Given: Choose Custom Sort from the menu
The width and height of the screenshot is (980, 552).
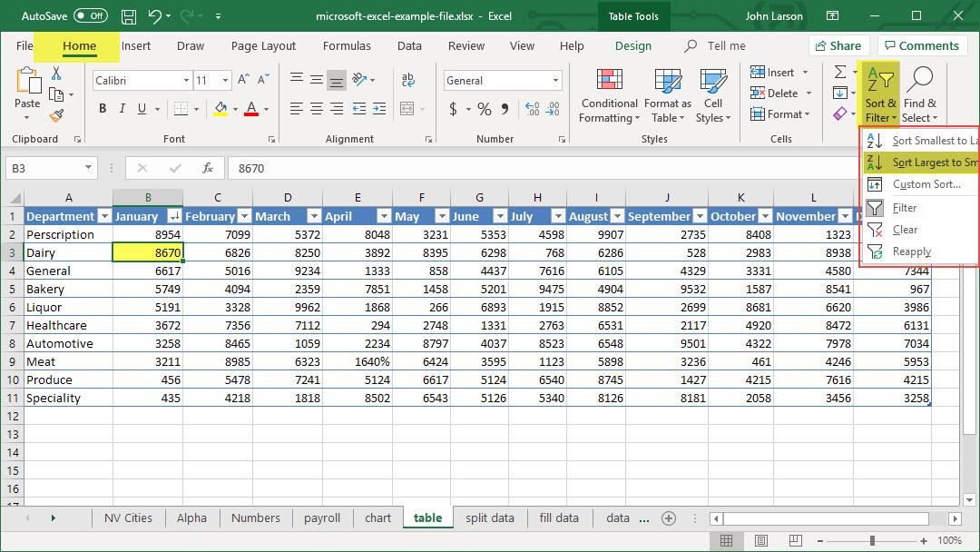Looking at the screenshot, I should [926, 184].
